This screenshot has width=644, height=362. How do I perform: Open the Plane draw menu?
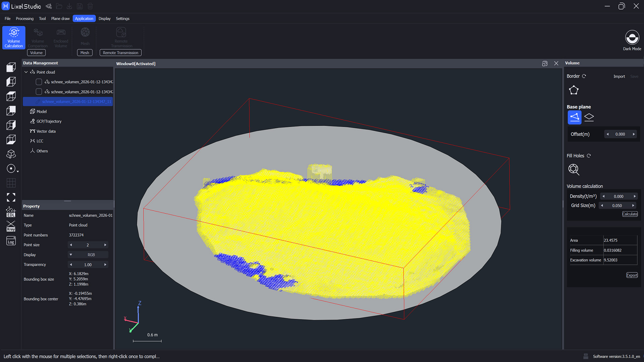(60, 18)
